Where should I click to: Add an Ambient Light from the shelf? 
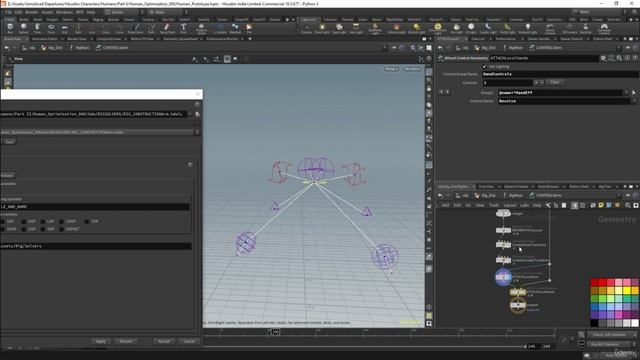pos(527,29)
